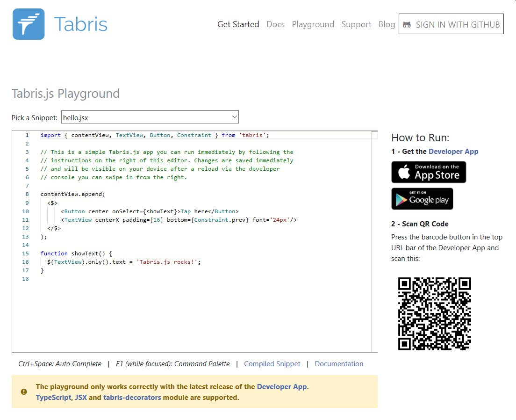Click comment text on line 3
Screen dimensions: 516x420
[167, 152]
